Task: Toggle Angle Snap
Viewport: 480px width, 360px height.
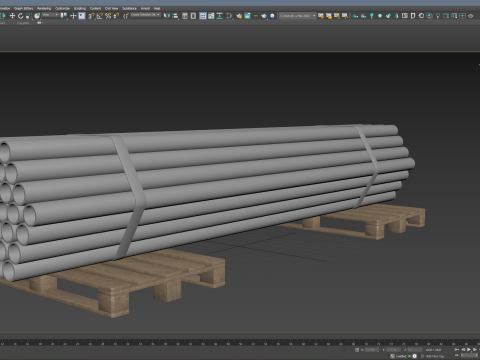Action: pos(100,16)
